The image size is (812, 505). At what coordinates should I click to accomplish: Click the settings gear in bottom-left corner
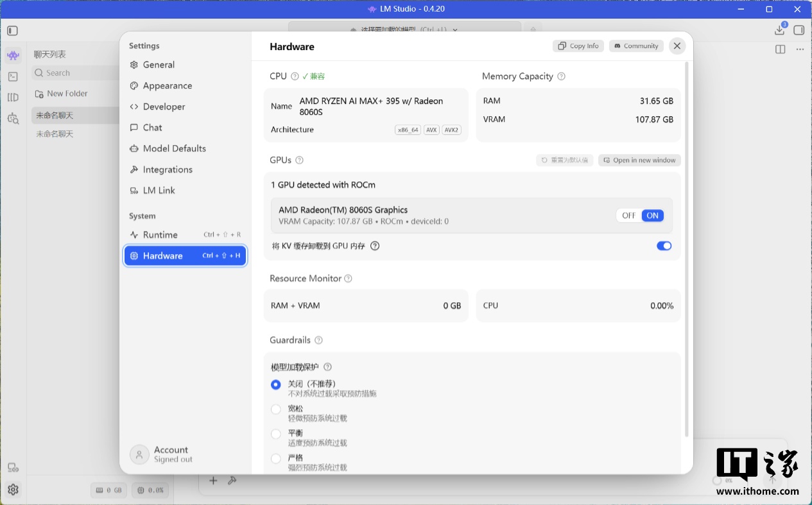point(13,490)
